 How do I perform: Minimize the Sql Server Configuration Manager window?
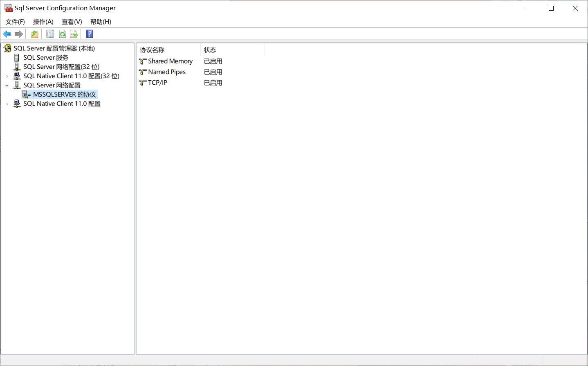point(527,8)
